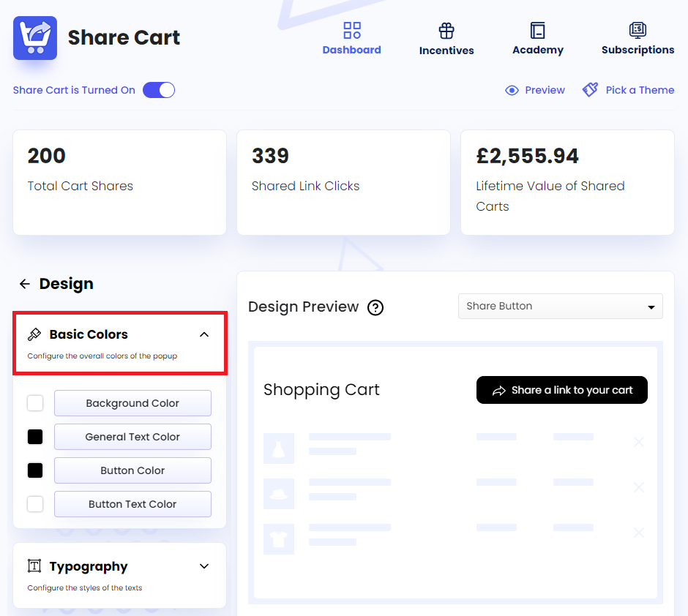688x616 pixels.
Task: Turn off the Share Cart toggle
Action: click(159, 89)
